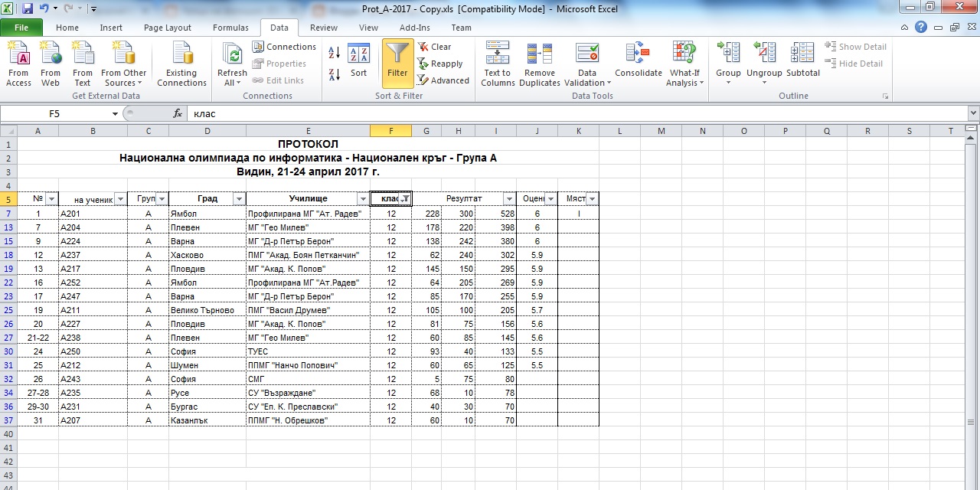
Task: Open the Sort dialog
Action: 359,64
